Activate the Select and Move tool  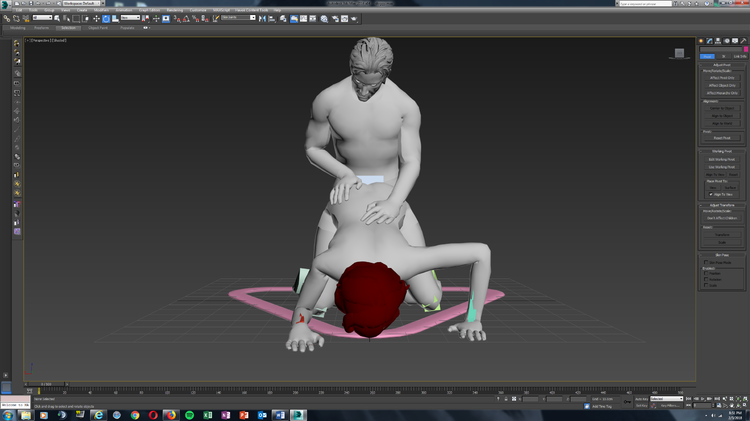pyautogui.click(x=97, y=19)
